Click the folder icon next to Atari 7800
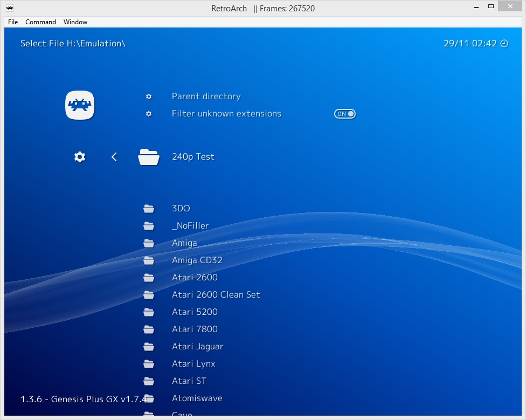526x420 pixels. 149,329
